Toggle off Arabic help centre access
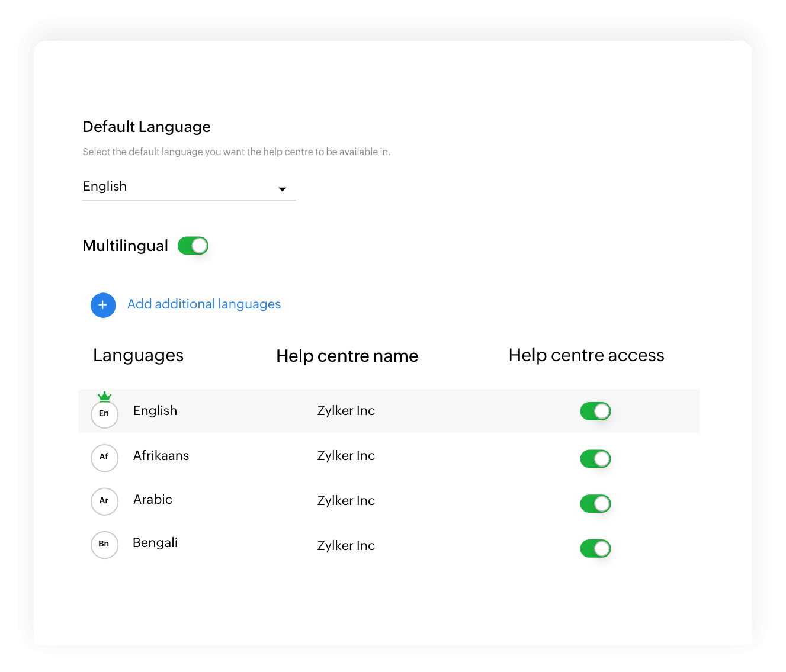 (595, 503)
